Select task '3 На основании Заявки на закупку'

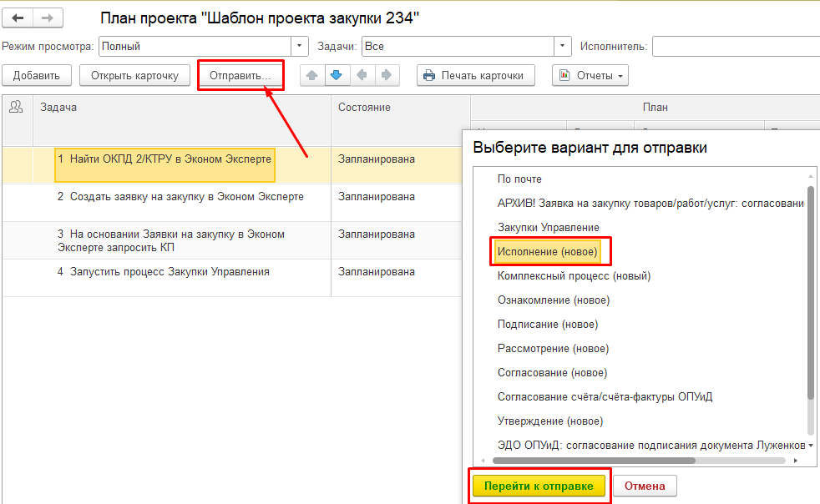click(171, 240)
